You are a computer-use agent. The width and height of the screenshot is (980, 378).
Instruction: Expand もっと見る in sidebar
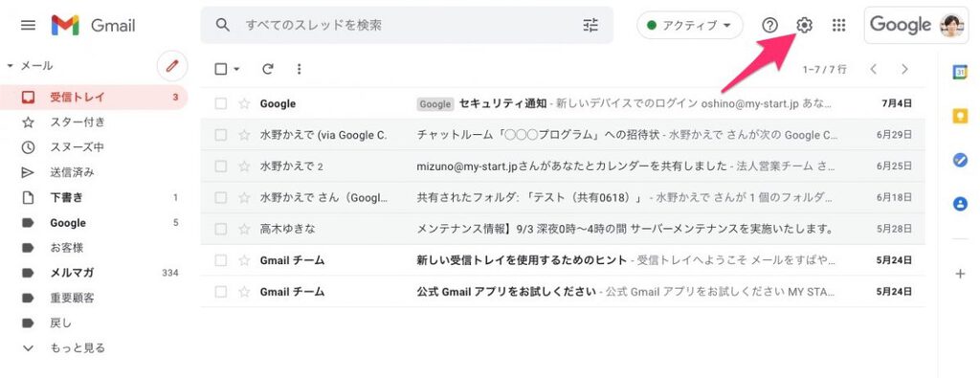tap(78, 348)
